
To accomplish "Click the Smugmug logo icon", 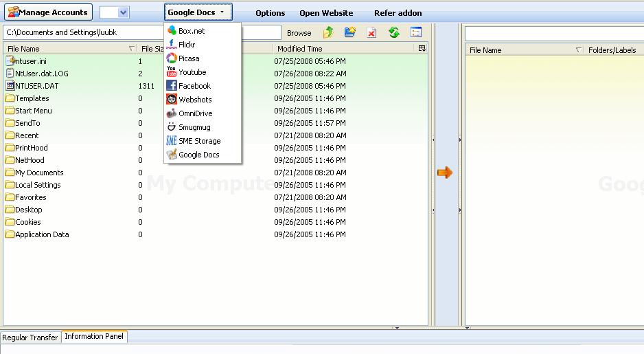I will pos(172,127).
